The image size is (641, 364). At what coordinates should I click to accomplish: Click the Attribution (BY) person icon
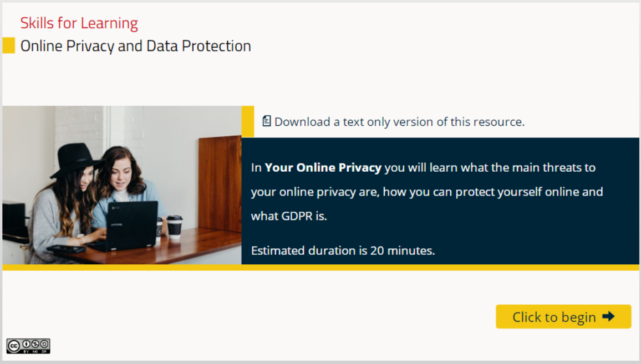click(26, 343)
